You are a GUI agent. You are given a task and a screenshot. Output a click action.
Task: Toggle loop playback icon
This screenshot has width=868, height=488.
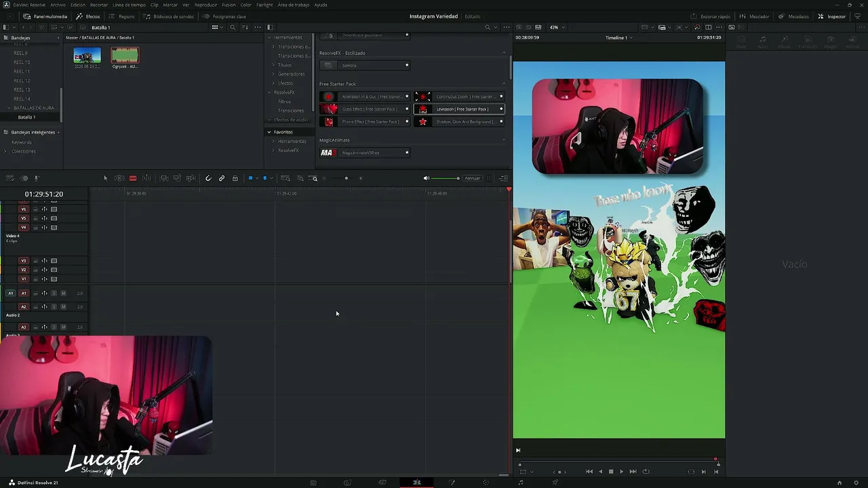click(646, 472)
